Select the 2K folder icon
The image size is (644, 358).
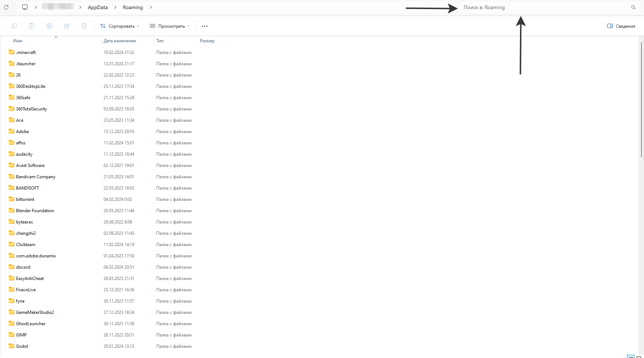point(12,75)
